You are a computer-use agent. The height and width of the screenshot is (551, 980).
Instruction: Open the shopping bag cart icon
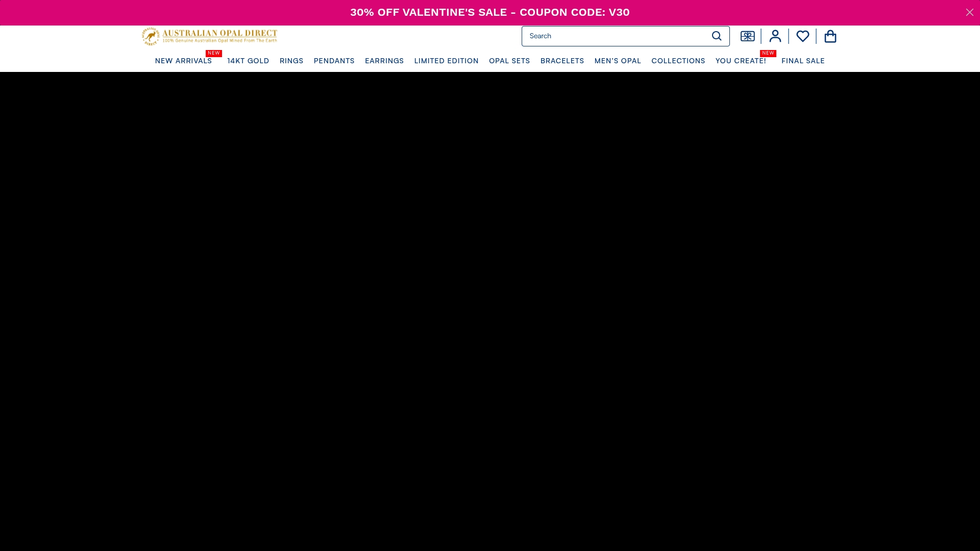830,36
